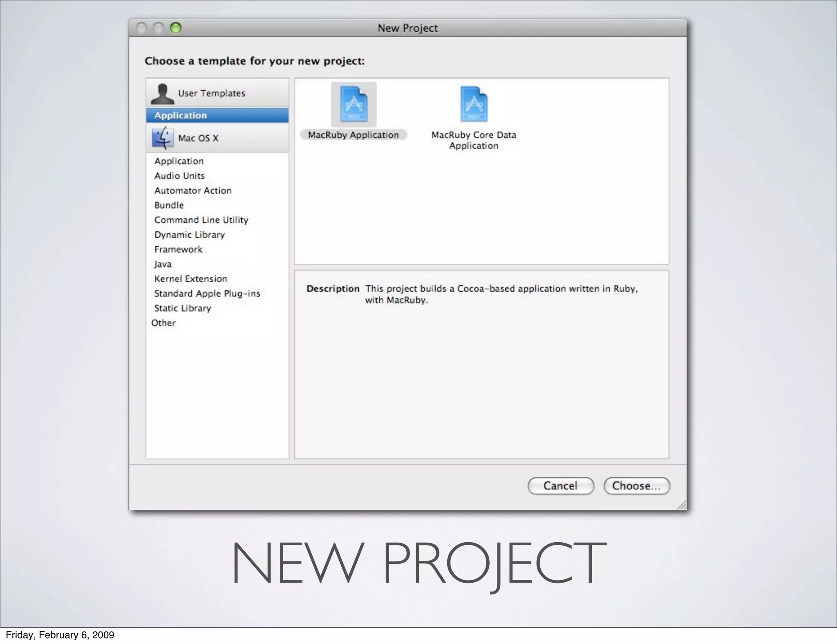Viewport: 837px width, 644px height.
Task: Click the MacRuby Application label
Action: pos(354,135)
